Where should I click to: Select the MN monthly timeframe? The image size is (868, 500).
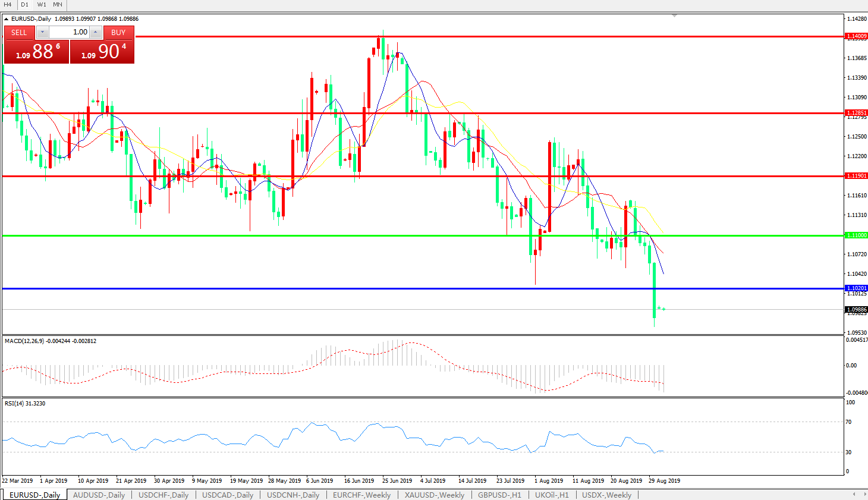pos(58,5)
